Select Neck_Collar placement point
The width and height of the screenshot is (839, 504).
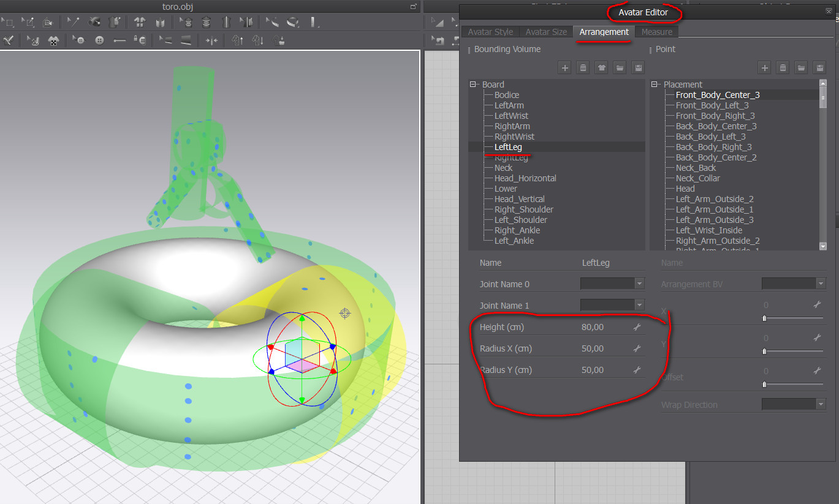697,178
